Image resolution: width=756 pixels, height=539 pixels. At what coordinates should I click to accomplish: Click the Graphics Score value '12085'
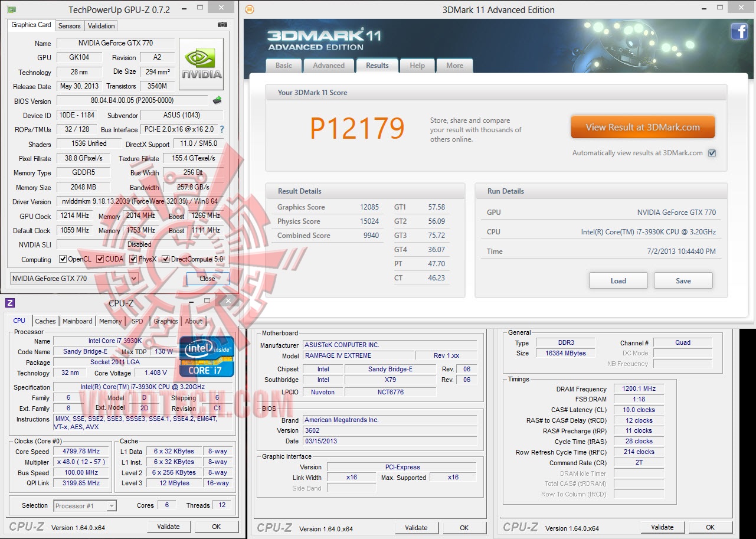370,207
